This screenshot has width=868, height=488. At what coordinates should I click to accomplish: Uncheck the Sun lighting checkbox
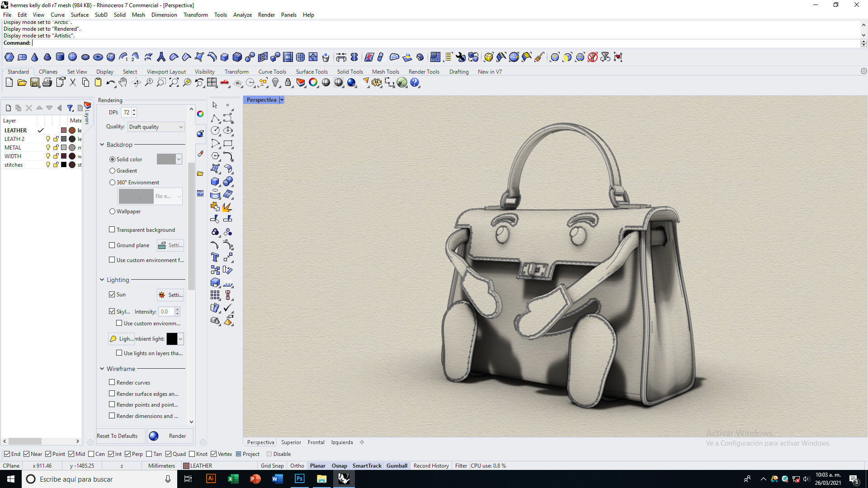click(x=112, y=294)
